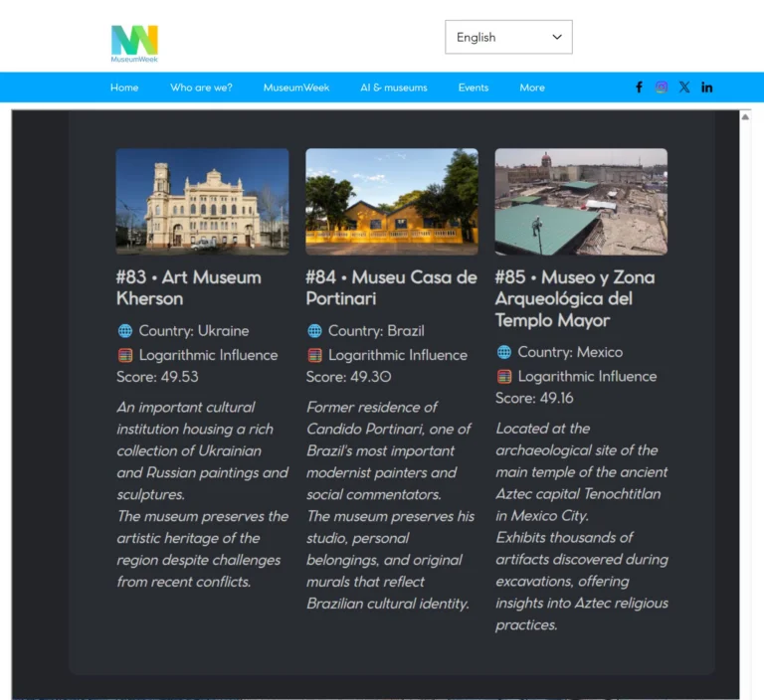
Task: Click globe icon beside Country: Mexico
Action: [504, 352]
